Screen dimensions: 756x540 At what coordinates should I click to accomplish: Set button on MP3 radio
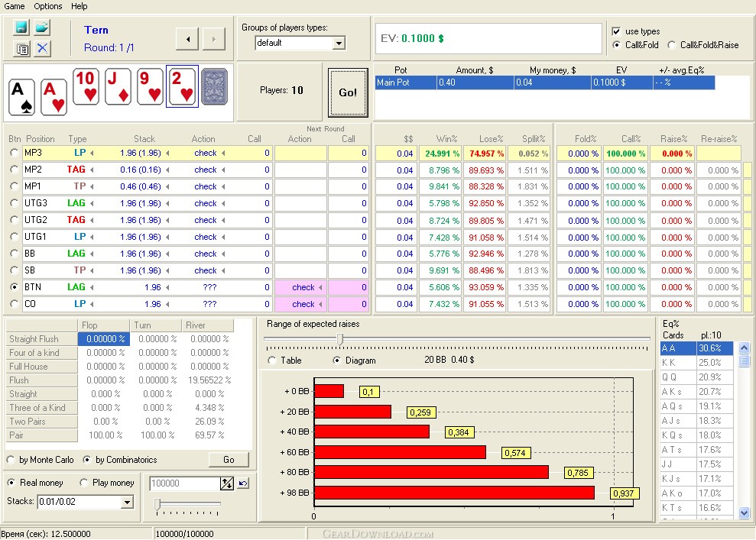point(14,154)
